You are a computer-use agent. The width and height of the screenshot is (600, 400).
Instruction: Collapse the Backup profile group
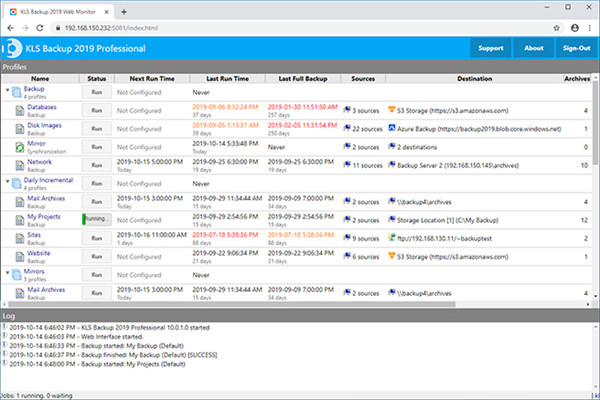click(x=7, y=90)
